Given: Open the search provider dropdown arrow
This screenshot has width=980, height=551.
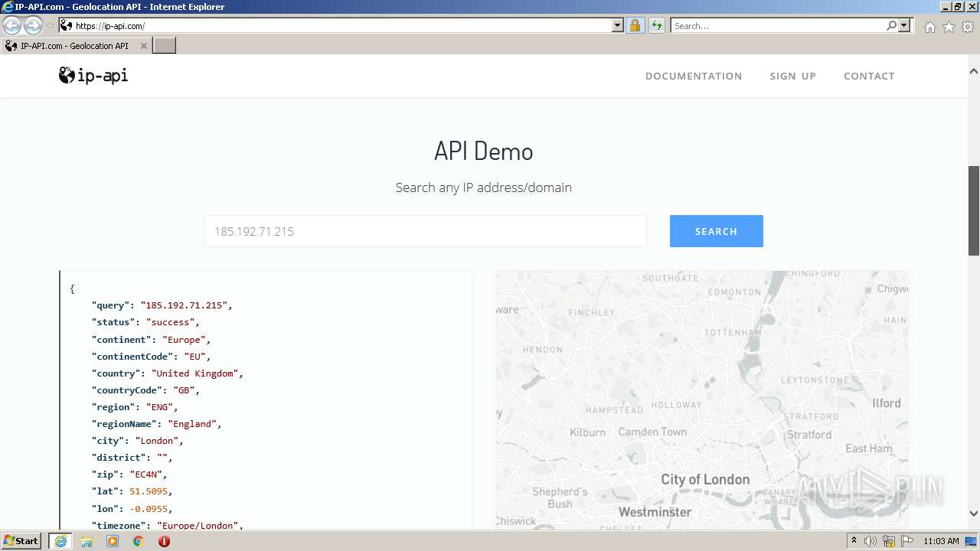Looking at the screenshot, I should (904, 25).
